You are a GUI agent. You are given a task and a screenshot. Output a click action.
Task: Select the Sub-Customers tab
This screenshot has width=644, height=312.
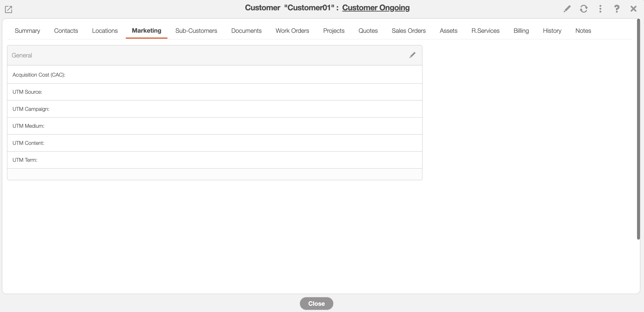(x=196, y=31)
